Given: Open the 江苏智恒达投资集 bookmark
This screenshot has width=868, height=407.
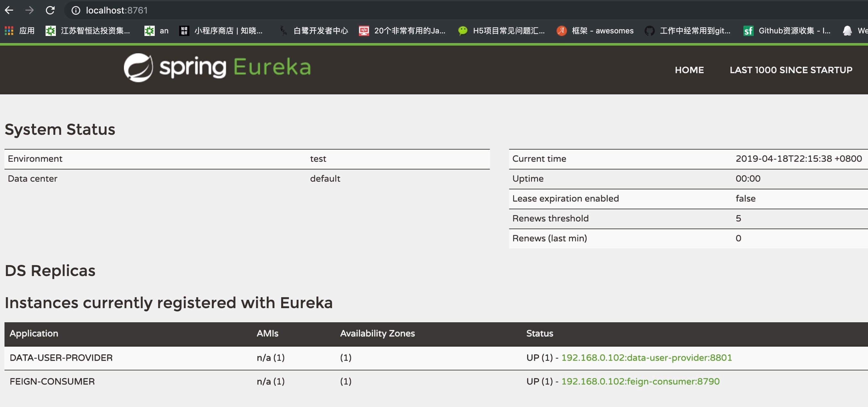Looking at the screenshot, I should [x=88, y=31].
